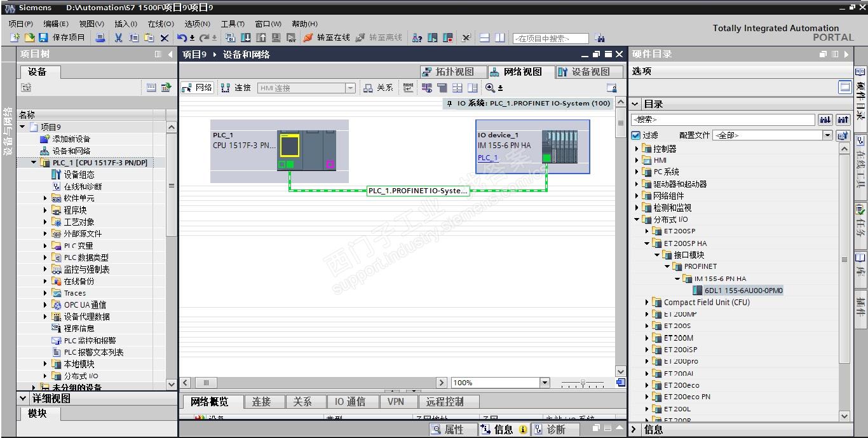Toggle the 网络 networking mode button
868x438 pixels.
click(x=197, y=88)
